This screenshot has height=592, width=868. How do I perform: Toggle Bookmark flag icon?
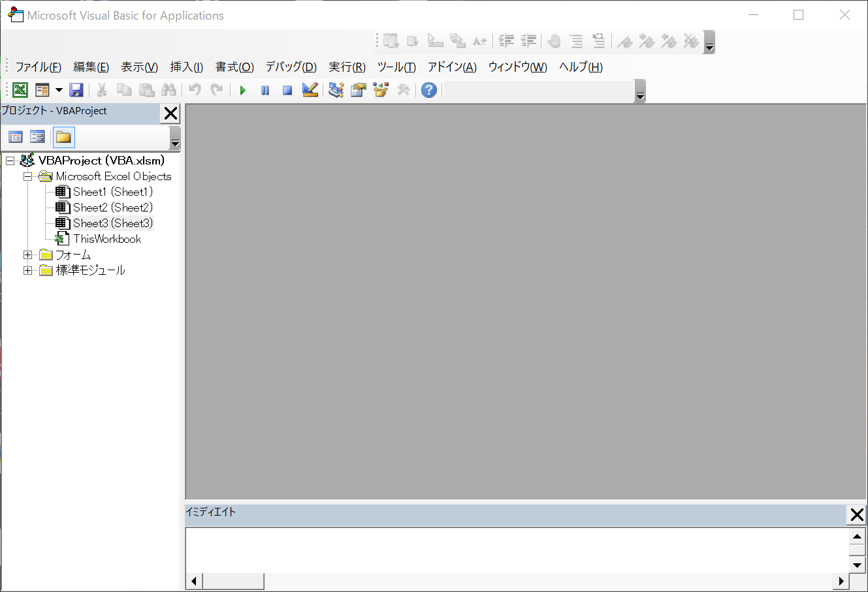[625, 41]
